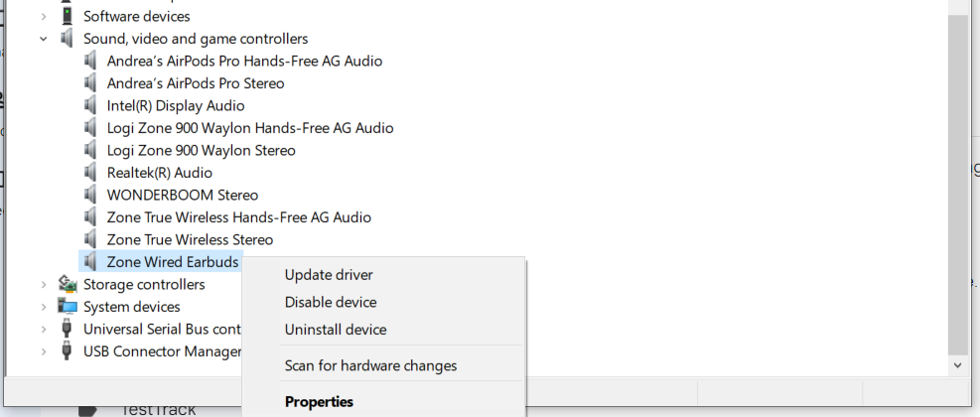
Task: Click the System devices folder icon
Action: (x=67, y=307)
